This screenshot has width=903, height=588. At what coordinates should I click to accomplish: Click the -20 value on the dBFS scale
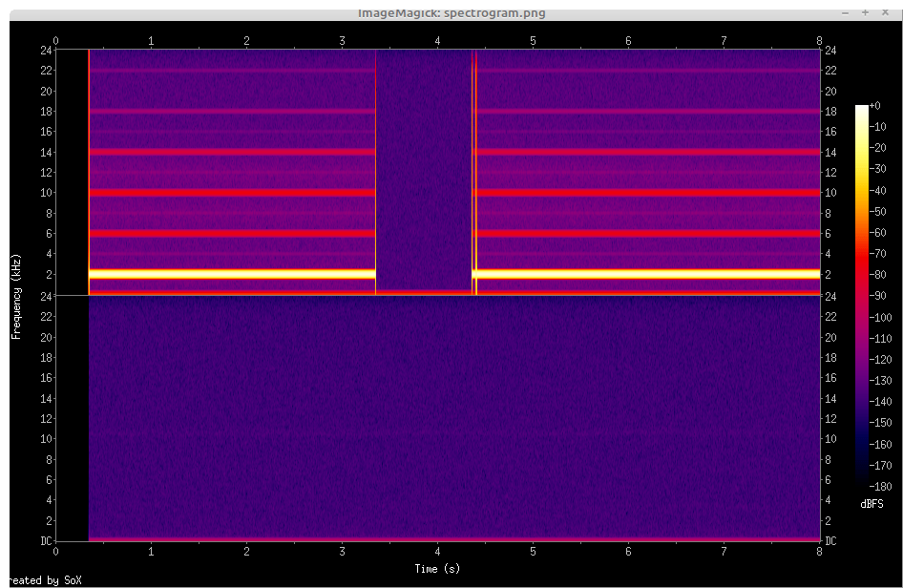(877, 148)
